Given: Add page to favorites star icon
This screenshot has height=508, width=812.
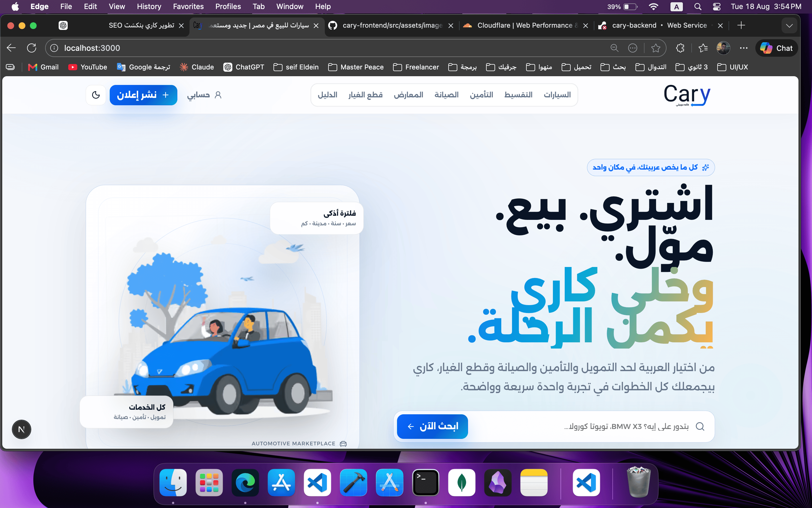Looking at the screenshot, I should [656, 48].
